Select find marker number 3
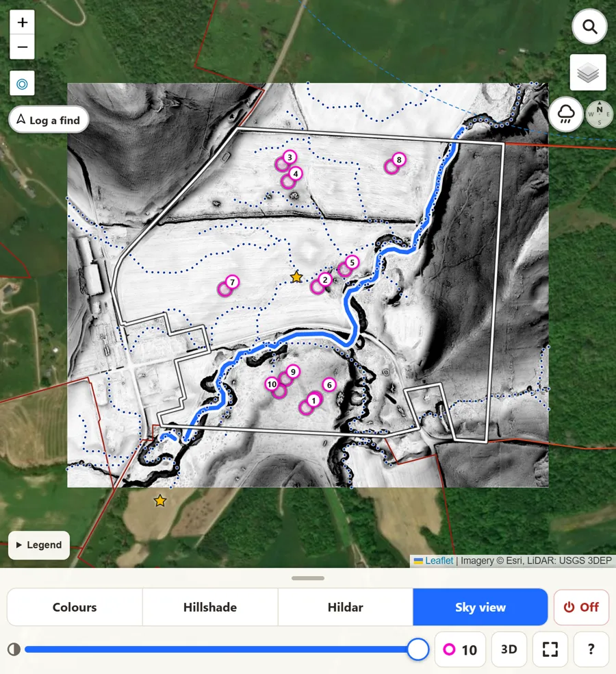This screenshot has width=616, height=674. click(290, 158)
